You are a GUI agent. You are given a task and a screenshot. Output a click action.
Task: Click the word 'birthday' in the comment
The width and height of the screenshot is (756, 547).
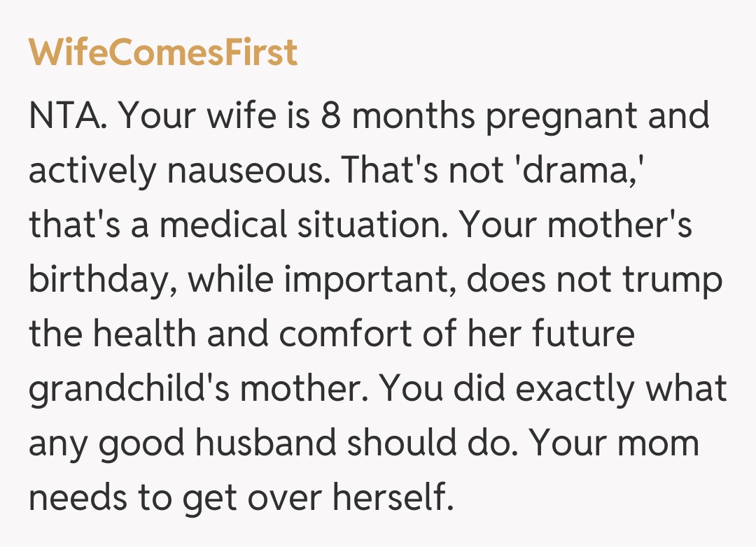[101, 280]
